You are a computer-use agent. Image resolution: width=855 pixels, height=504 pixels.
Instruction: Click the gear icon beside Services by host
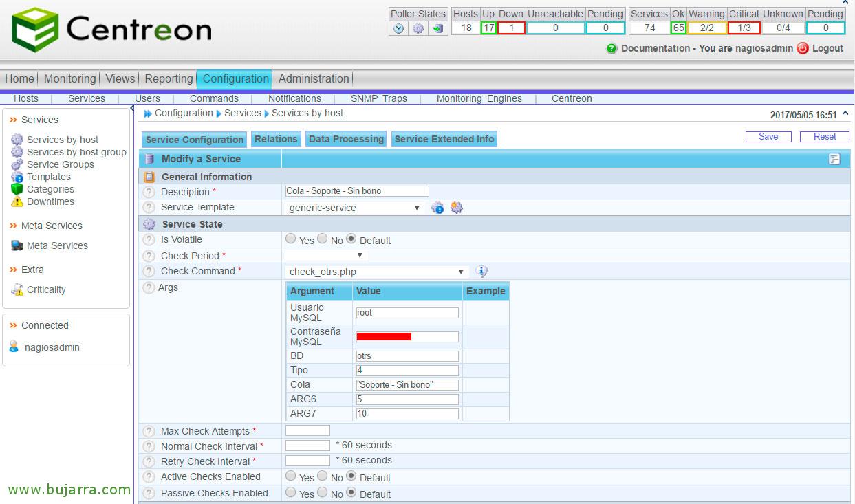pos(17,140)
